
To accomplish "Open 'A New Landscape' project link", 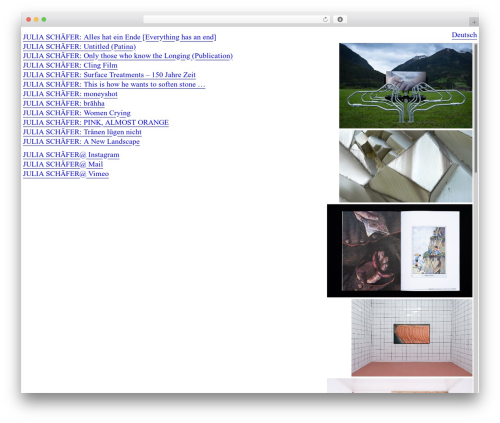I will click(x=81, y=141).
